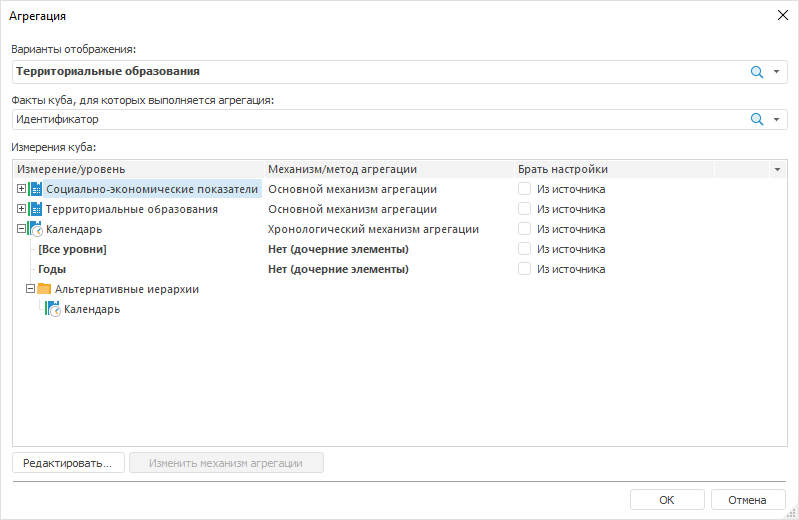The width and height of the screenshot is (799, 520).
Task: Open the column settings arrow in table header
Action: 778,169
